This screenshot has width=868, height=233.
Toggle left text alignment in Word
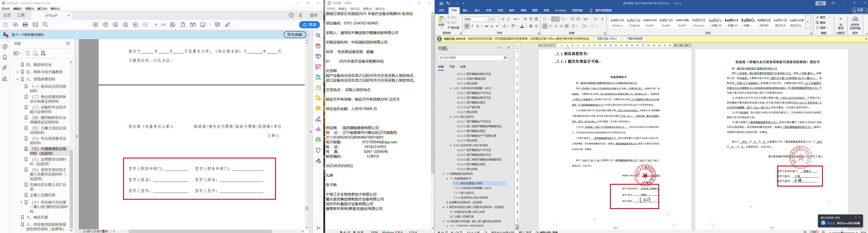[545, 26]
